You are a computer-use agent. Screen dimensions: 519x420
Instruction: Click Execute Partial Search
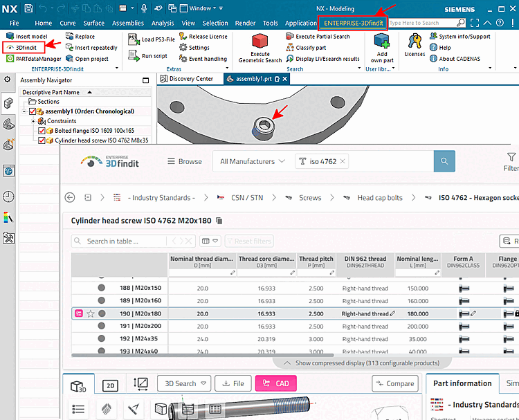coord(318,37)
